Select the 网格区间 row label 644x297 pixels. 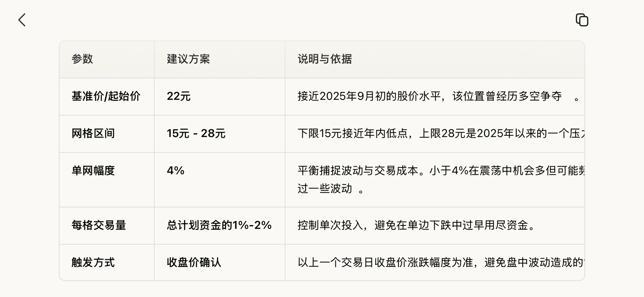pyautogui.click(x=93, y=133)
